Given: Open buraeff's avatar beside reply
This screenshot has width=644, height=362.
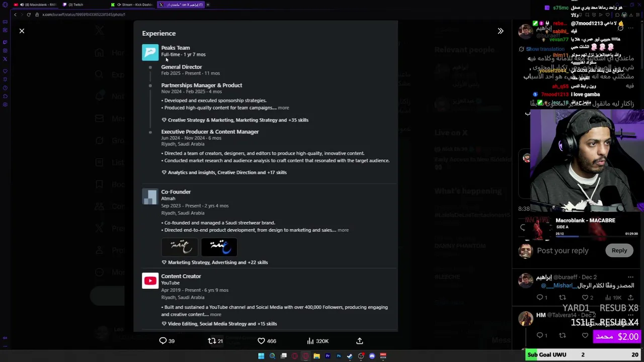Looking at the screenshot, I should point(526,280).
